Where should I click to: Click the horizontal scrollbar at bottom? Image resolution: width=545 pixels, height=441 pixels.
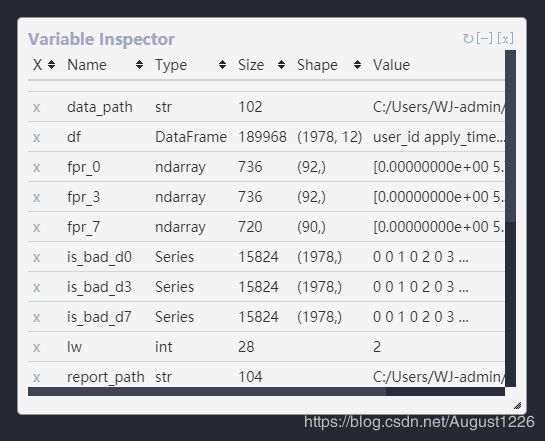pyautogui.click(x=207, y=392)
